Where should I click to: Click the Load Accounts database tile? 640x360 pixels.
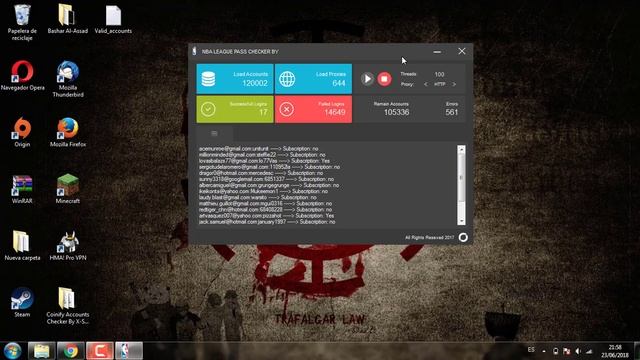pyautogui.click(x=235, y=79)
